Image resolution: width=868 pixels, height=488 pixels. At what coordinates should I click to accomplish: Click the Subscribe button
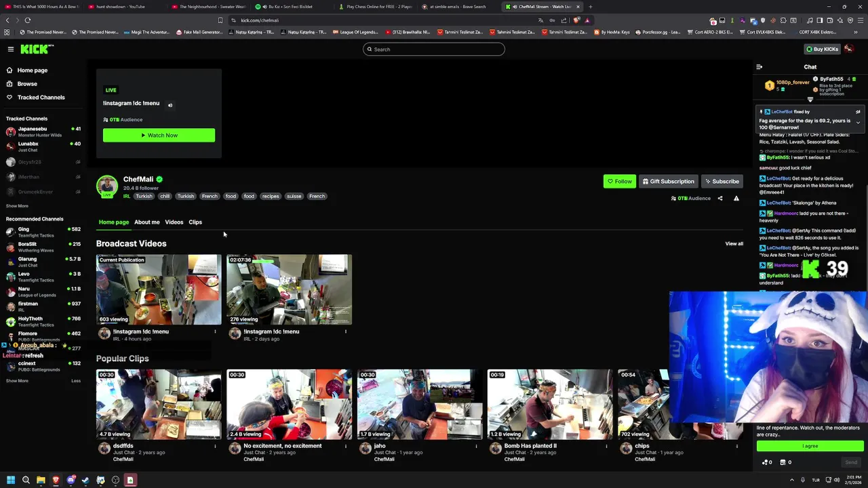(722, 182)
